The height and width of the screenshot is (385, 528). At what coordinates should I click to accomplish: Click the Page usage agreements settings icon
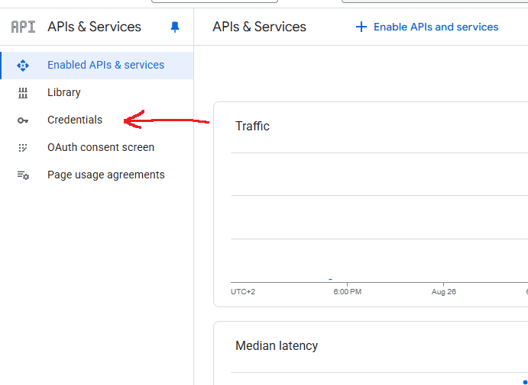click(23, 175)
